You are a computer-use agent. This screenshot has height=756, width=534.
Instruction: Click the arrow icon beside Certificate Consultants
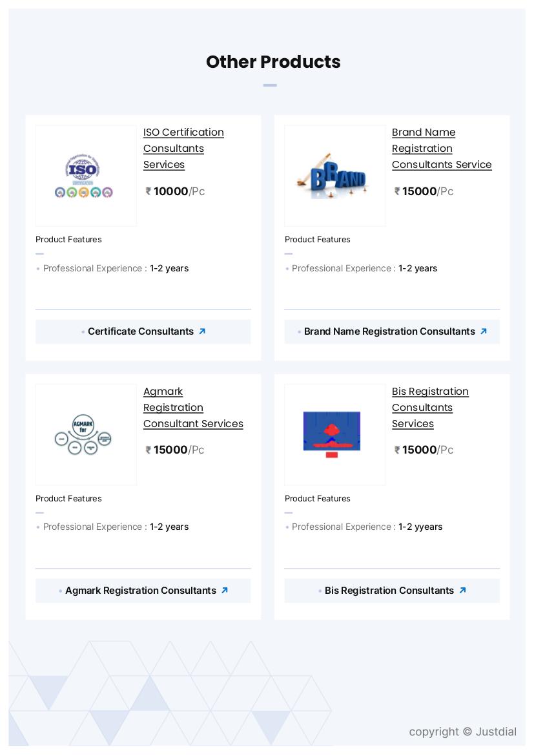(x=202, y=331)
